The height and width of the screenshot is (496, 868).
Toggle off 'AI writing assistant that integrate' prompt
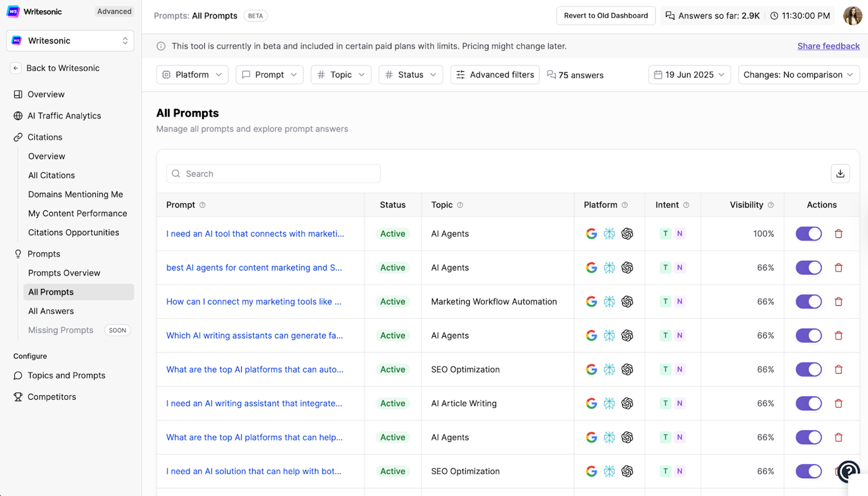[x=808, y=403]
